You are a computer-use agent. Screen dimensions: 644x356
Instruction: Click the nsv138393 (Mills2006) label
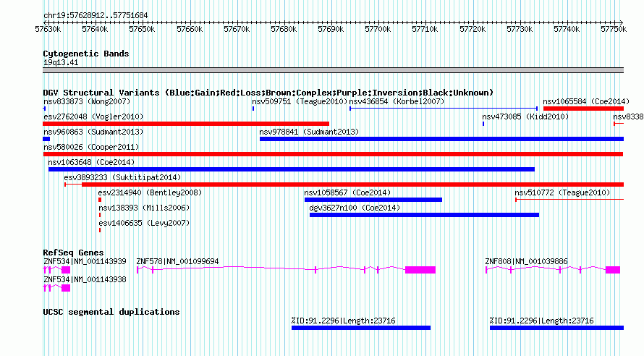tap(144, 208)
